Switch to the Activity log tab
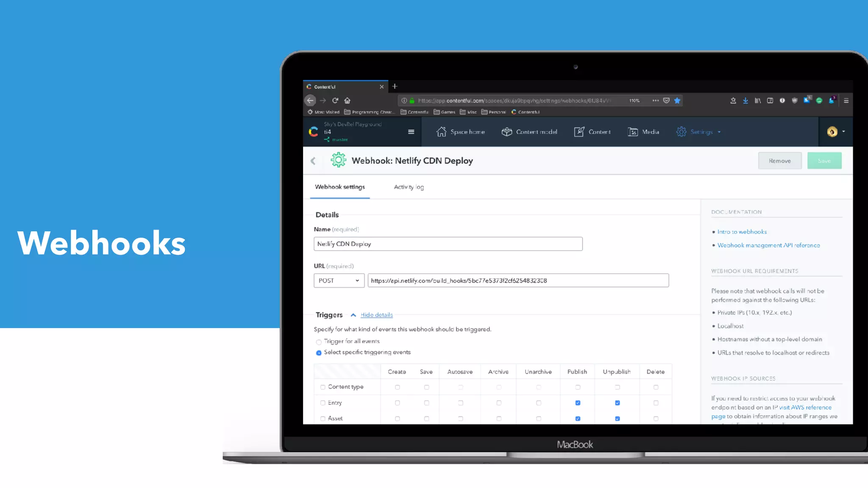Screen dimensions: 868x488 [x=409, y=187]
